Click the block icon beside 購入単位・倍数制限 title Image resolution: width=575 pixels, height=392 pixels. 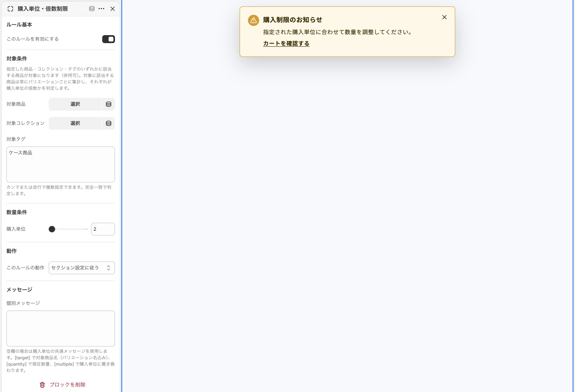pos(10,9)
